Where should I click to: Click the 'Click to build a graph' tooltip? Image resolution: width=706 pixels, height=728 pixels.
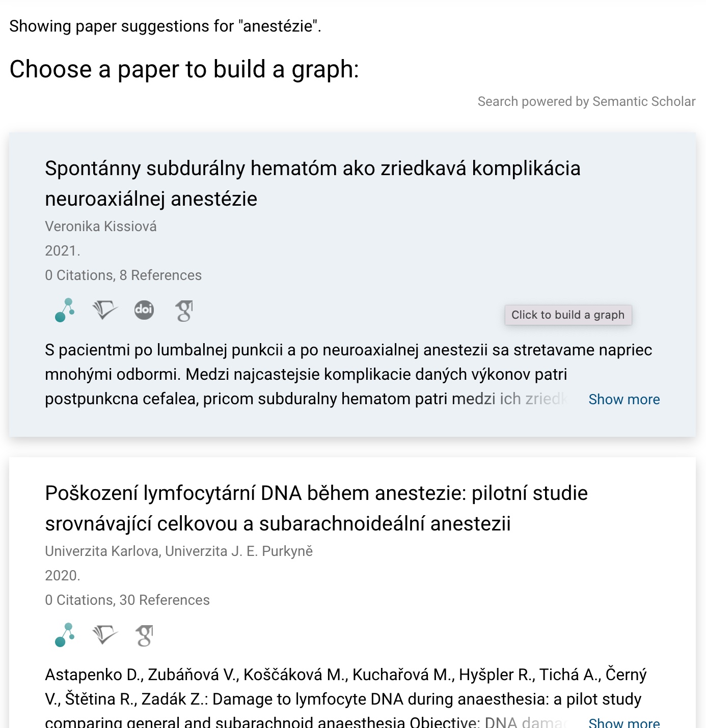click(x=568, y=315)
